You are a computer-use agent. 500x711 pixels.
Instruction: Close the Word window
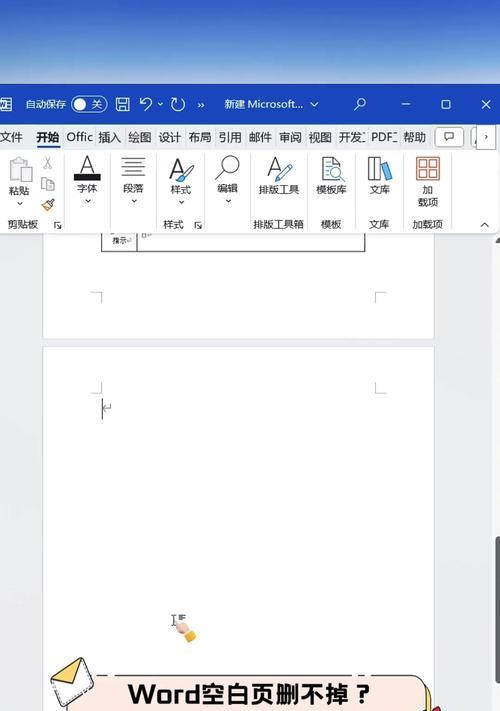(x=486, y=104)
